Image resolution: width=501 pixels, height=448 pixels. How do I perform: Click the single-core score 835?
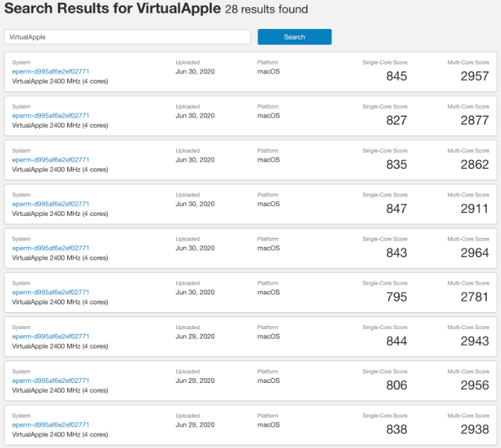(396, 164)
